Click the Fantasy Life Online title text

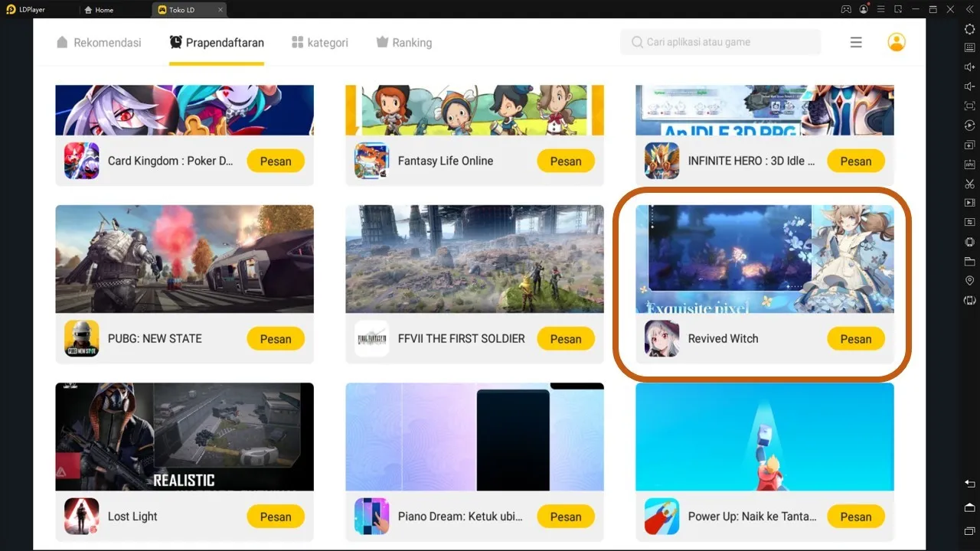click(446, 161)
